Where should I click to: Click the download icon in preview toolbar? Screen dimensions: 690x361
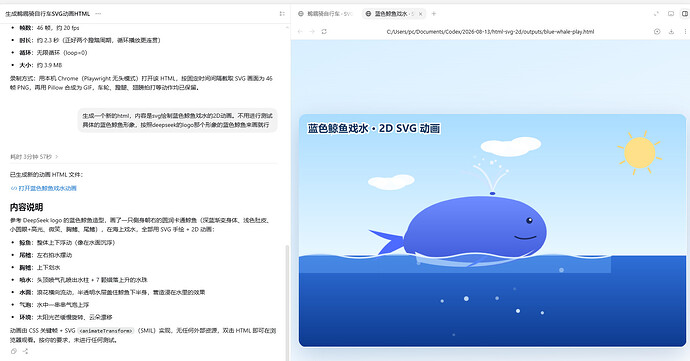(x=671, y=32)
